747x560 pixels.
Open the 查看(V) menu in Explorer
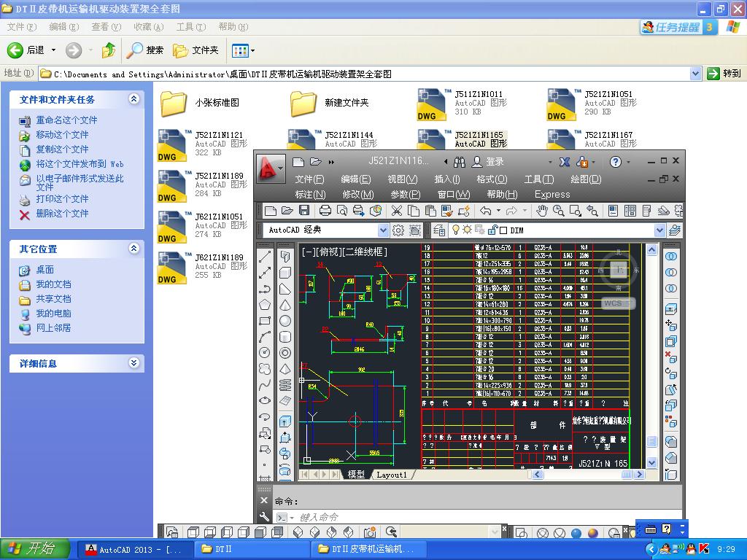(107, 27)
